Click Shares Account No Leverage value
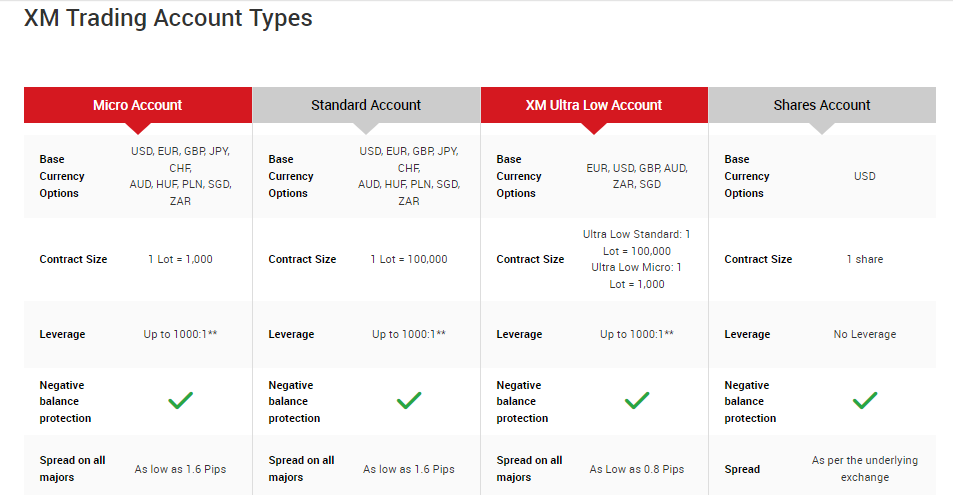 tap(865, 334)
